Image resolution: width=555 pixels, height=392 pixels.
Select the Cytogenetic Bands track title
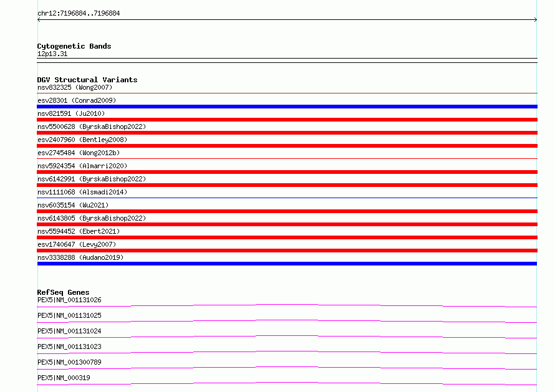(x=74, y=46)
